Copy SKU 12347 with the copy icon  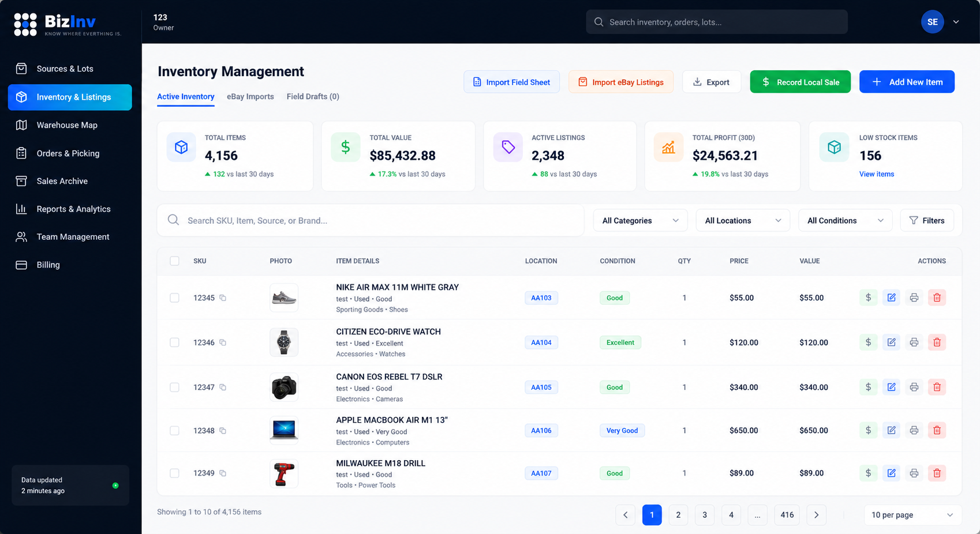click(x=223, y=388)
